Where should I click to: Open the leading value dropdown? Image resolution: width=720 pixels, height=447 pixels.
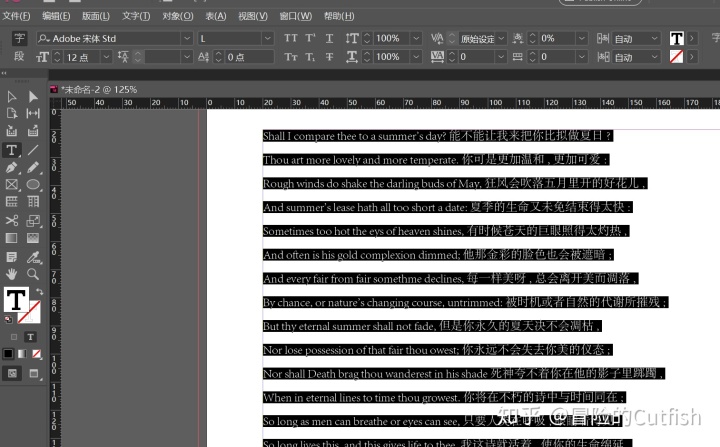click(186, 57)
